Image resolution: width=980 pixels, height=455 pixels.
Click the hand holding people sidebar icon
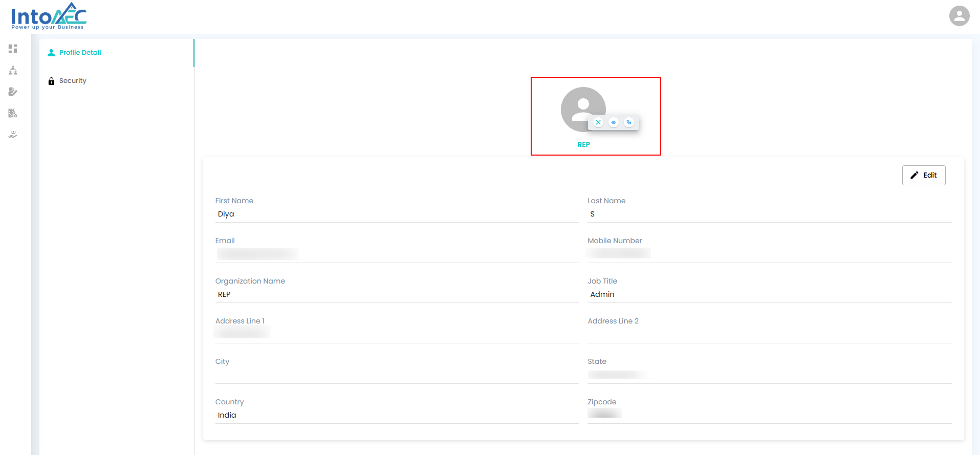[x=13, y=135]
